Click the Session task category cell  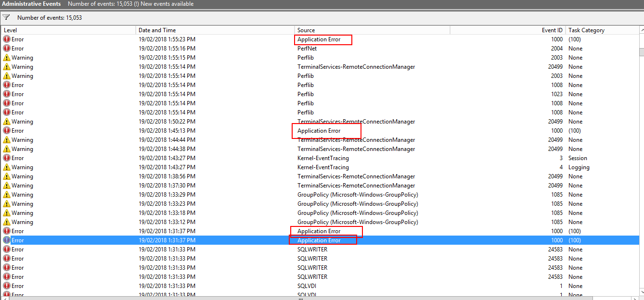click(578, 158)
